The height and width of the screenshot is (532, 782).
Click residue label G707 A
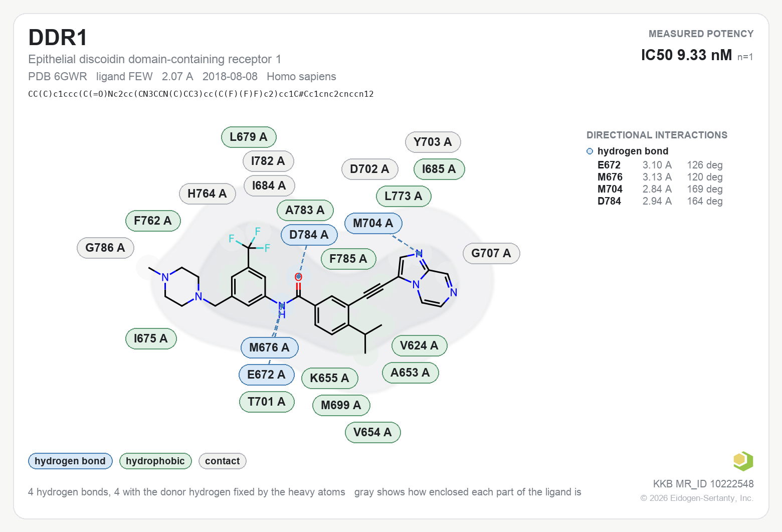tap(491, 253)
